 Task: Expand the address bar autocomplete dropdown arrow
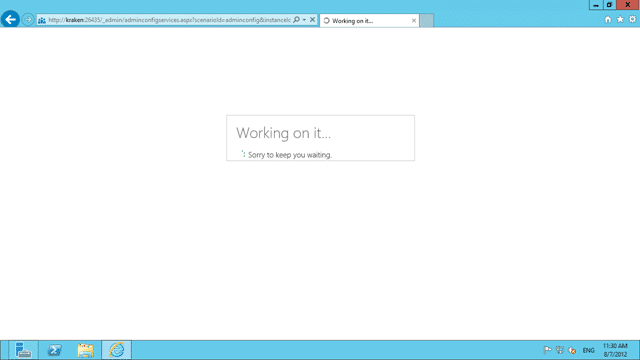pos(304,20)
